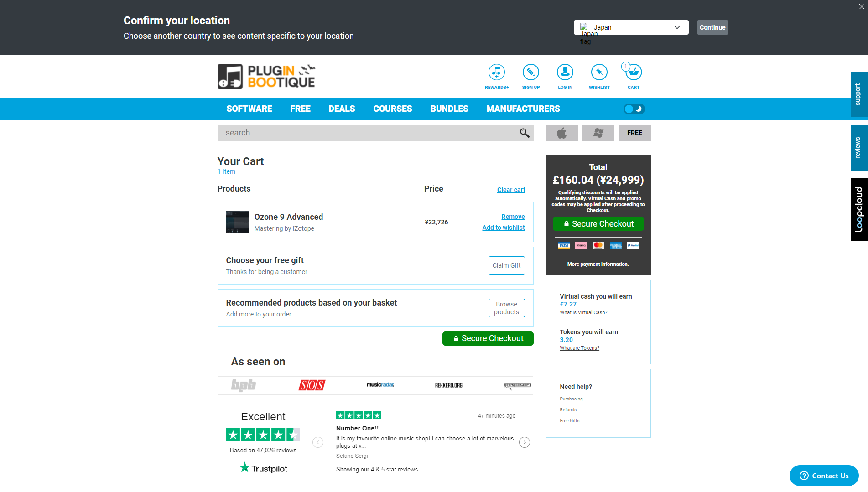The image size is (868, 492).
Task: Remove Ozone 9 Advanced from cart
Action: pyautogui.click(x=513, y=217)
